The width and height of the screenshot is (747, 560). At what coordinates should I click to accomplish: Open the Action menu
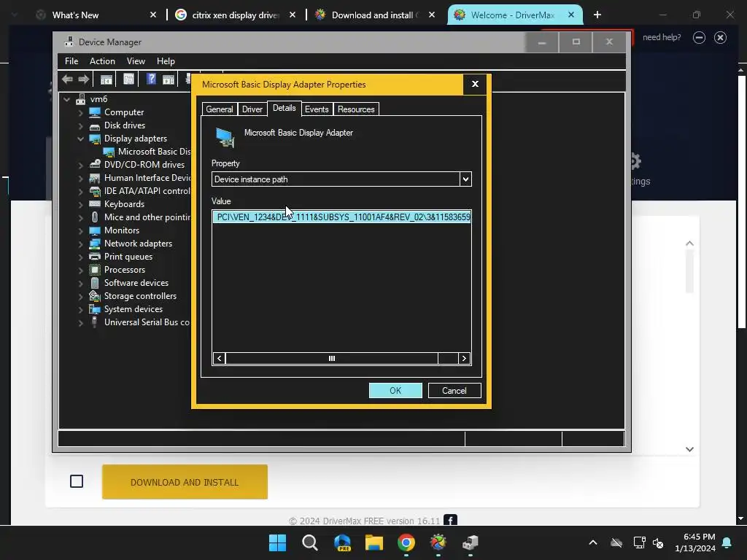[102, 61]
